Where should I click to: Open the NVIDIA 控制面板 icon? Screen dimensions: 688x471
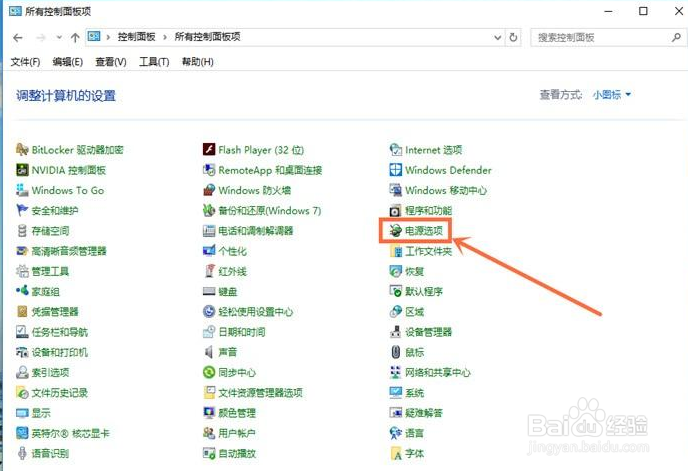pyautogui.click(x=22, y=170)
